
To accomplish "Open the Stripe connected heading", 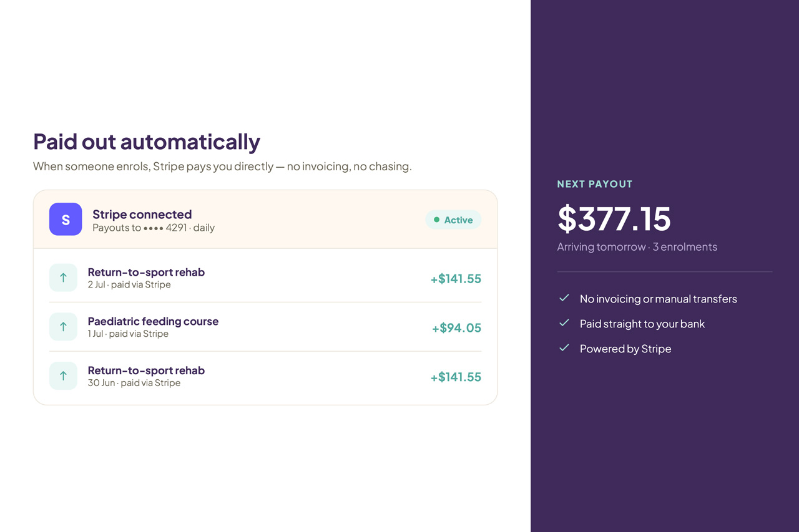I will [x=142, y=214].
